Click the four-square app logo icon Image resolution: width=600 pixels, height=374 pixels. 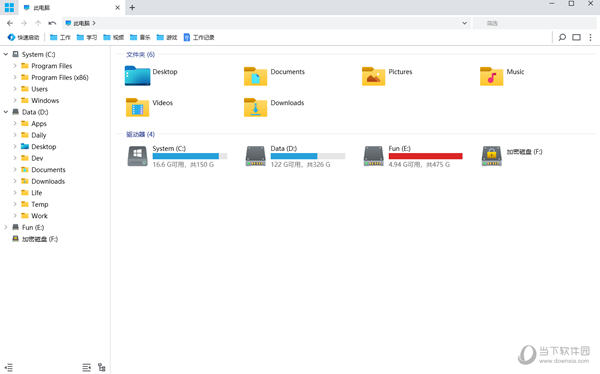(9, 7)
